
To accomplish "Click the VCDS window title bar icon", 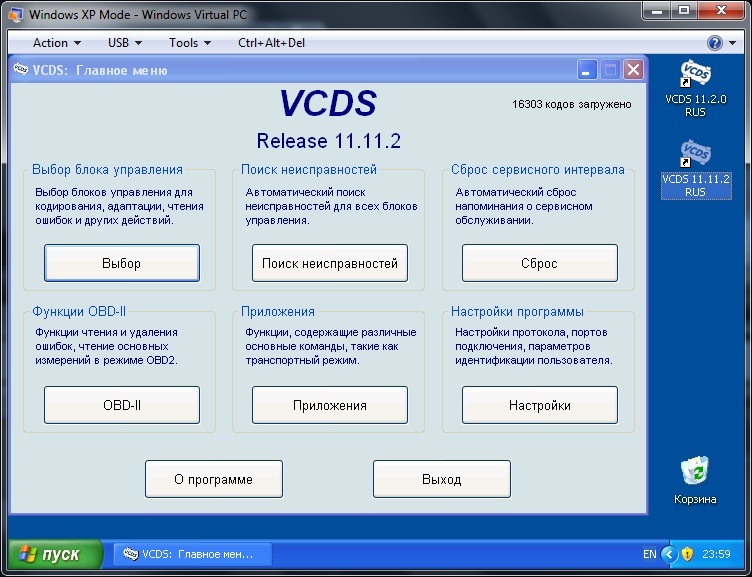I will click(21, 70).
